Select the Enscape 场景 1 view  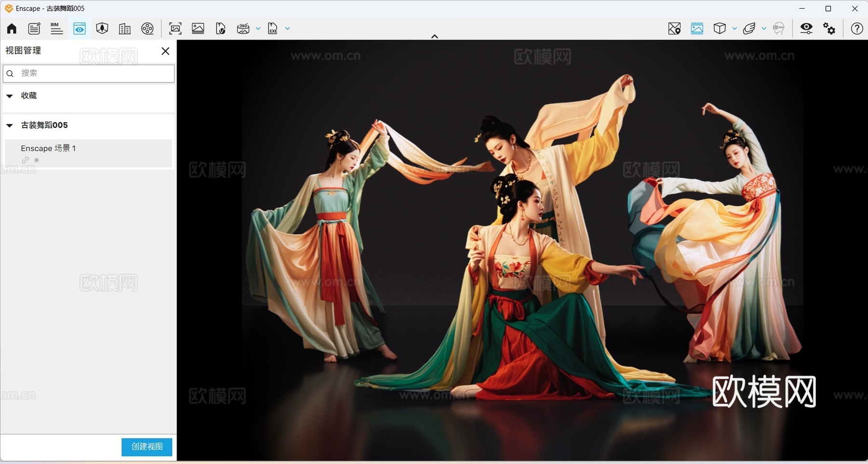point(89,153)
